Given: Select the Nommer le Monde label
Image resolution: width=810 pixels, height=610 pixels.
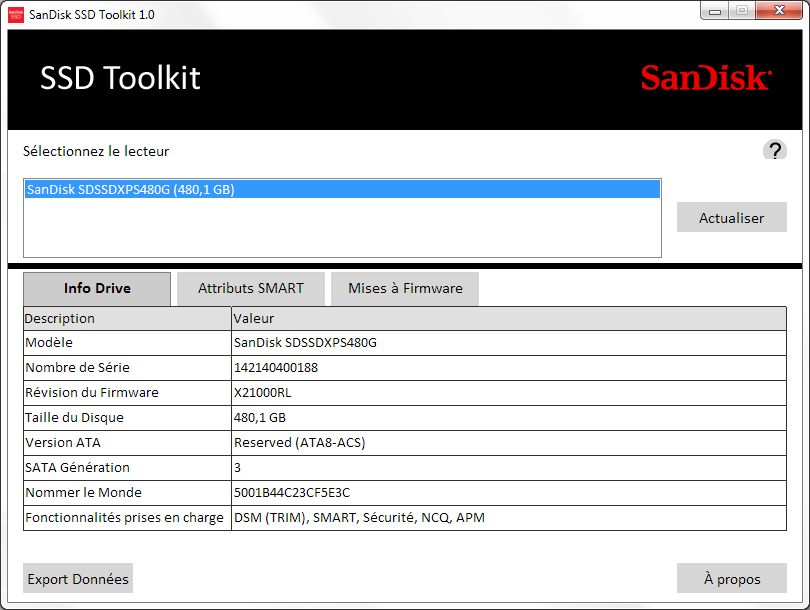Looking at the screenshot, I should (83, 493).
